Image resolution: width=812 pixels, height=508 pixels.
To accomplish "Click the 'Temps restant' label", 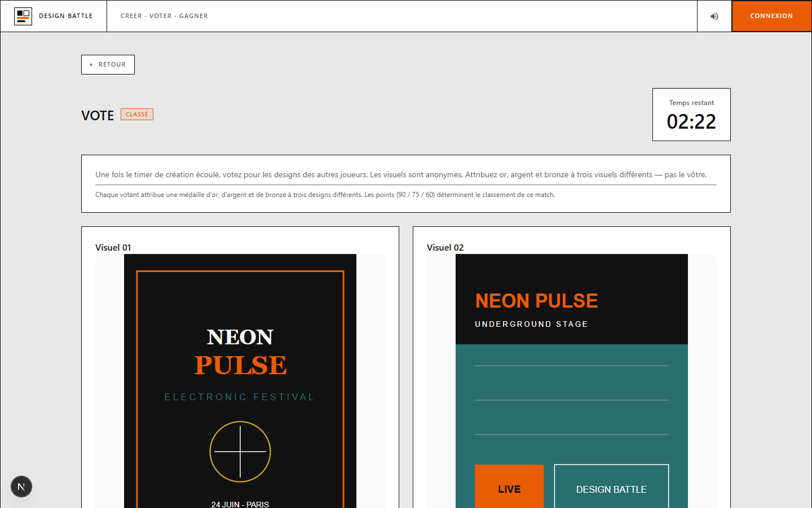I will coord(691,103).
